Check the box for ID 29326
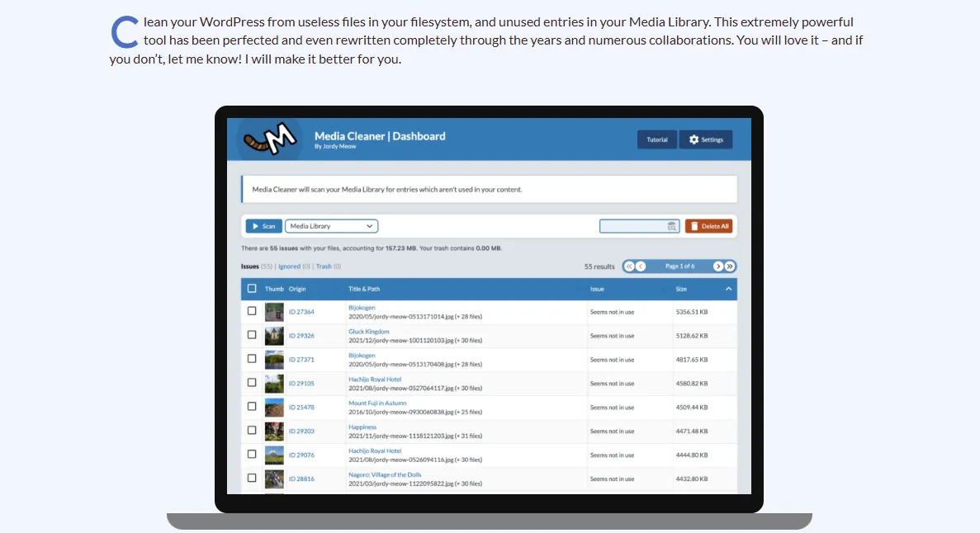This screenshot has height=533, width=980. point(252,335)
